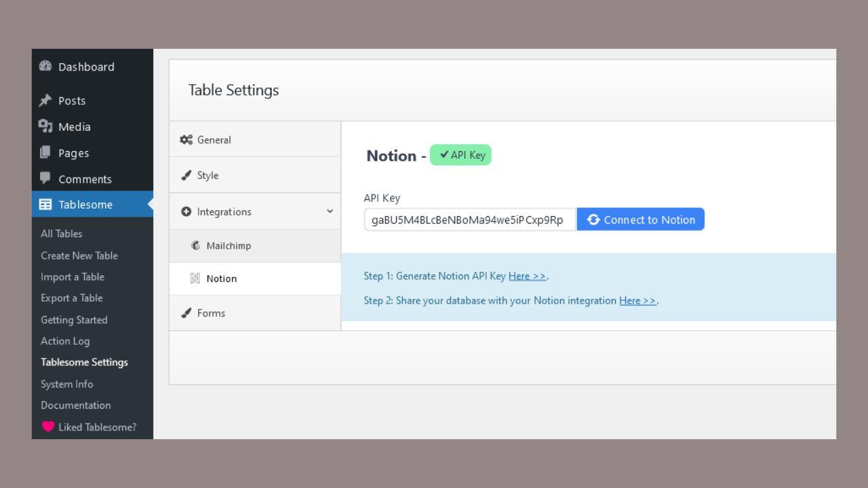Go to Import a Table
The height and width of the screenshot is (488, 868).
click(x=73, y=277)
